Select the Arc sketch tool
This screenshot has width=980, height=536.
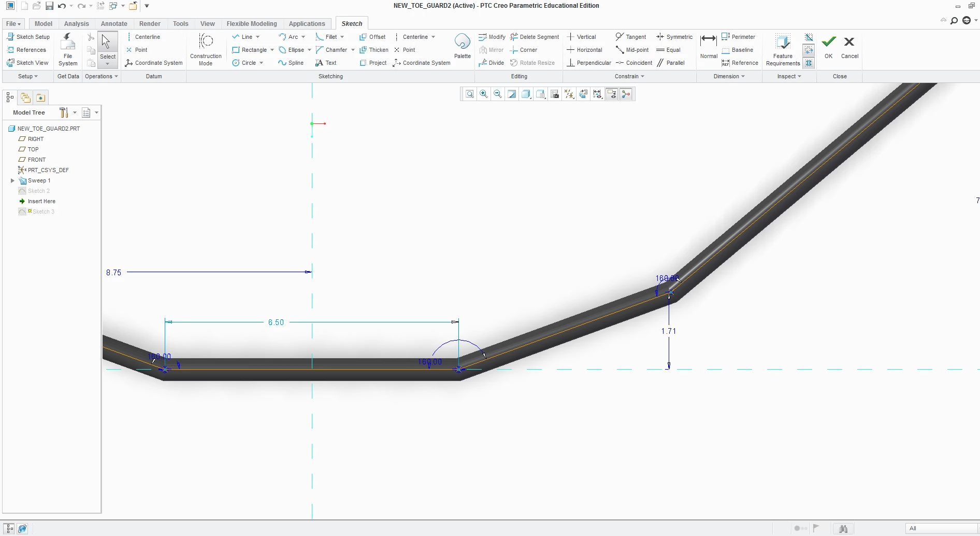[x=288, y=37]
